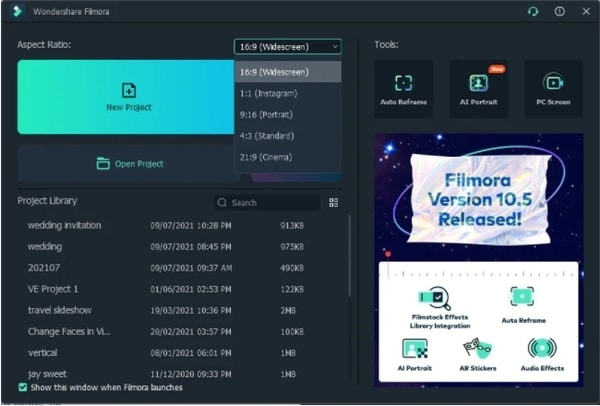Choose 1:1 (Instagram) aspect ratio
Viewport: 600px width, 406px height.
pyautogui.click(x=288, y=93)
